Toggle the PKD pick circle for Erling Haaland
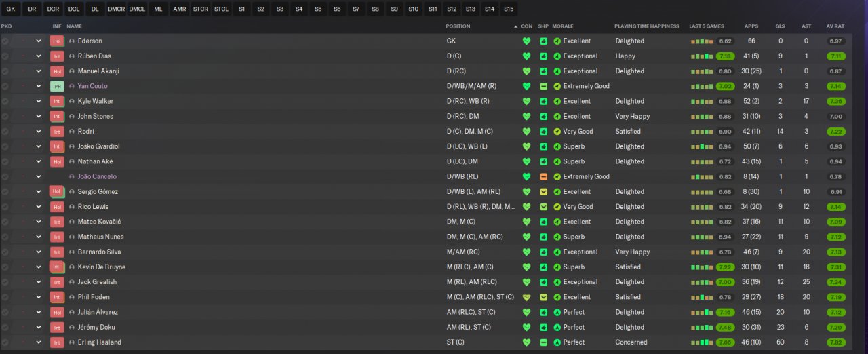 click(x=5, y=342)
